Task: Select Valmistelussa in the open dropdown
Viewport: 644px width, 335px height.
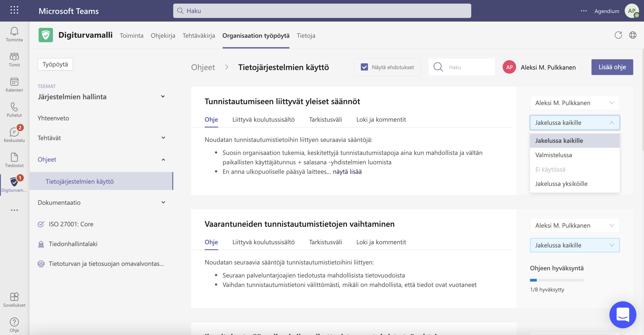Action: (554, 155)
